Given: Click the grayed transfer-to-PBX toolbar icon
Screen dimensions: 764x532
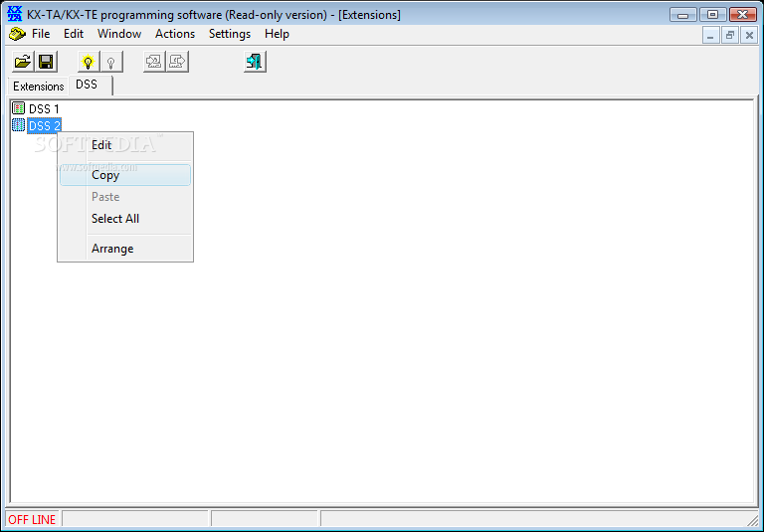Looking at the screenshot, I should point(177,62).
